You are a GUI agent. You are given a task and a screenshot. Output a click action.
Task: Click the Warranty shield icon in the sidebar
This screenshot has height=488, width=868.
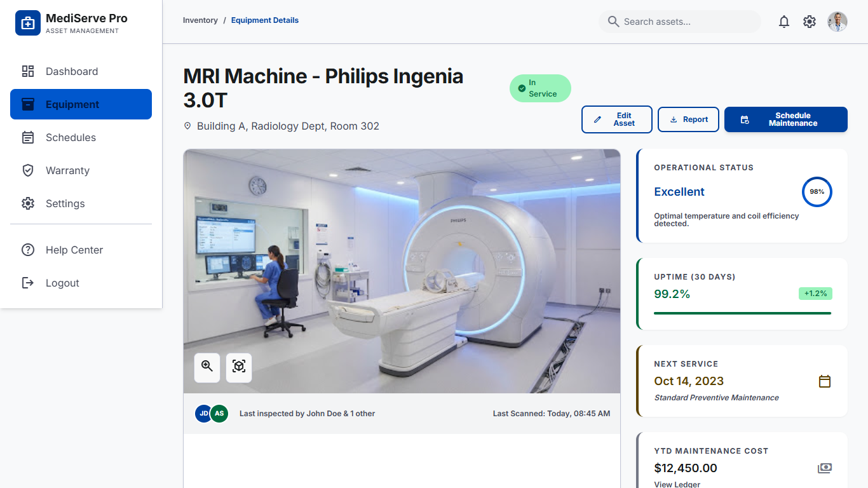point(28,170)
